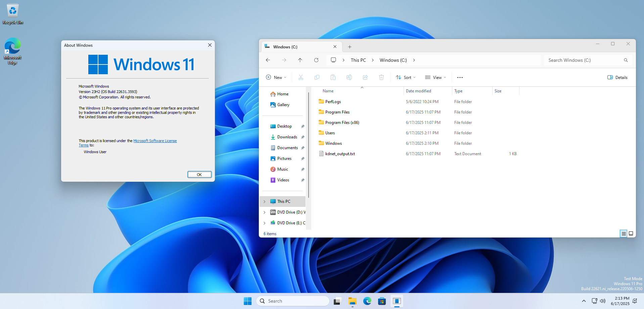Open the View dropdown menu
This screenshot has width=644, height=309.
(435, 77)
